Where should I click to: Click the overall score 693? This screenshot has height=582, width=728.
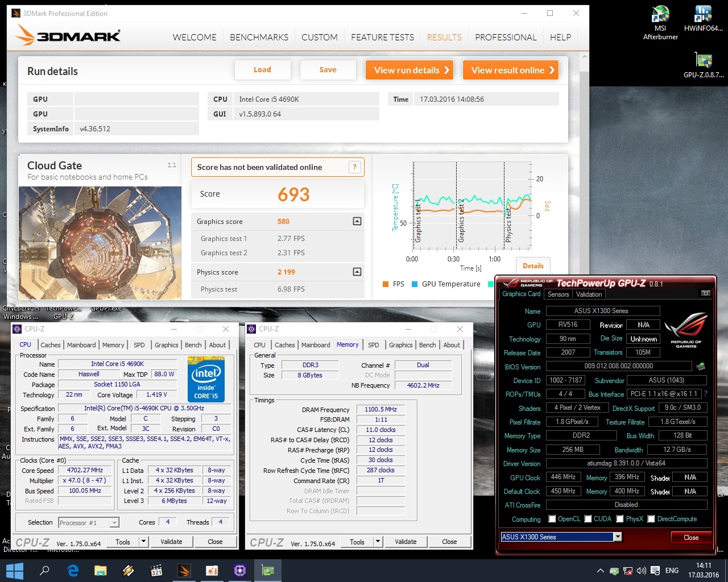click(293, 194)
